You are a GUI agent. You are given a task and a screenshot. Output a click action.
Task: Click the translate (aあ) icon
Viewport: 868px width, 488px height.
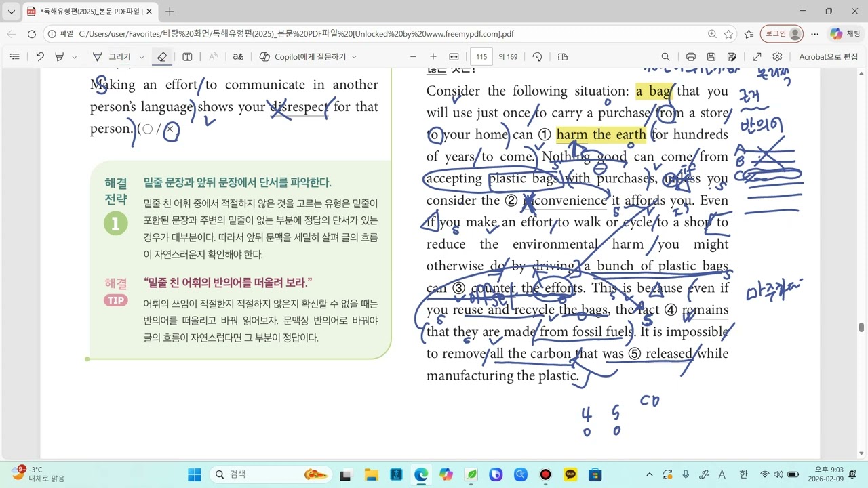click(238, 57)
